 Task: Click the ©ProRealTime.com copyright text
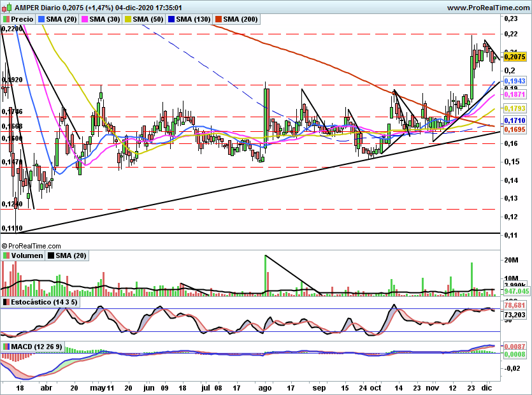point(31,246)
